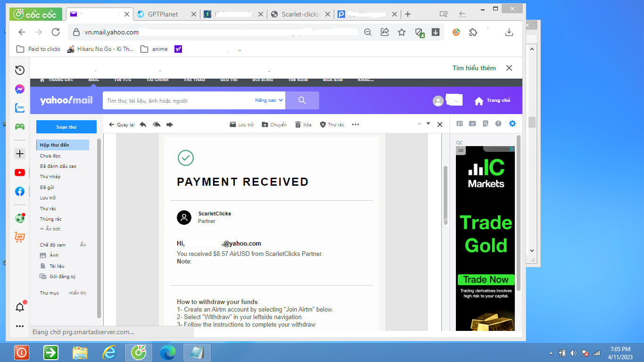644x362 pixels.
Task: Open Zalo from the browser sidebar
Action: [x=20, y=108]
